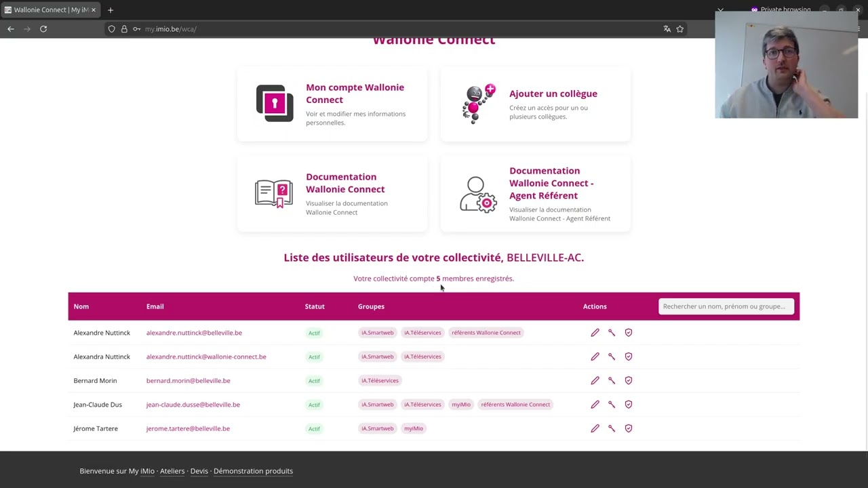Bookmark the page with the star icon

coord(679,29)
